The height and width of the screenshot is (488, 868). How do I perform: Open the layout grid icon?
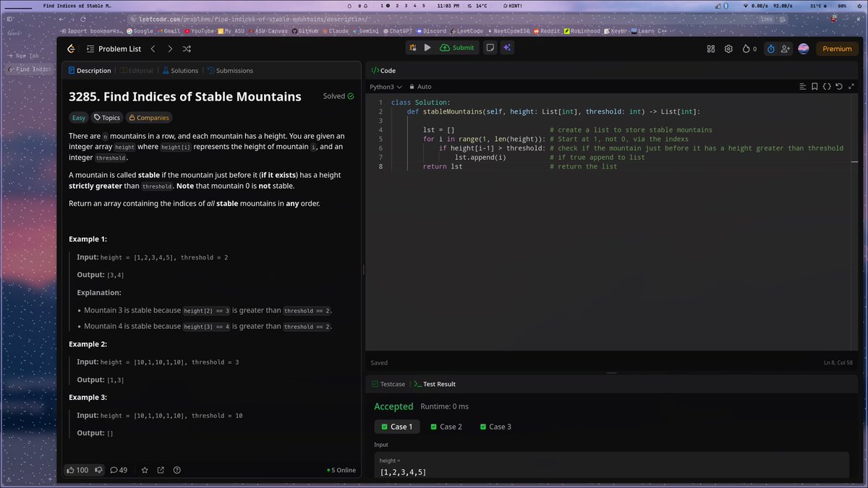click(711, 48)
